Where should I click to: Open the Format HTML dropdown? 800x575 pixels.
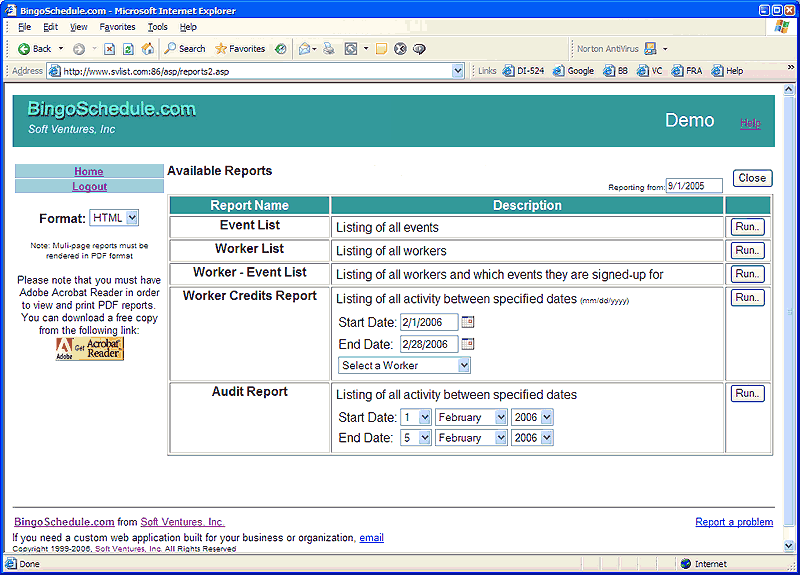pyautogui.click(x=114, y=218)
